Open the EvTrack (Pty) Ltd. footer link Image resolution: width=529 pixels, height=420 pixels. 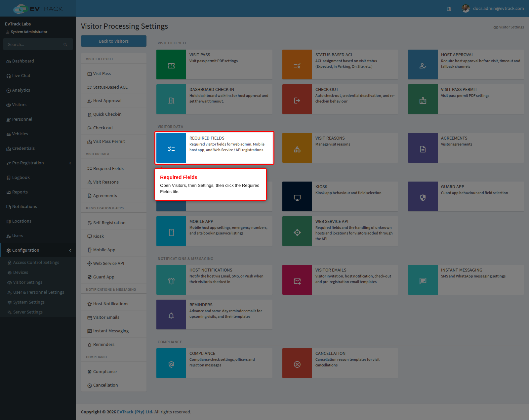[135, 412]
